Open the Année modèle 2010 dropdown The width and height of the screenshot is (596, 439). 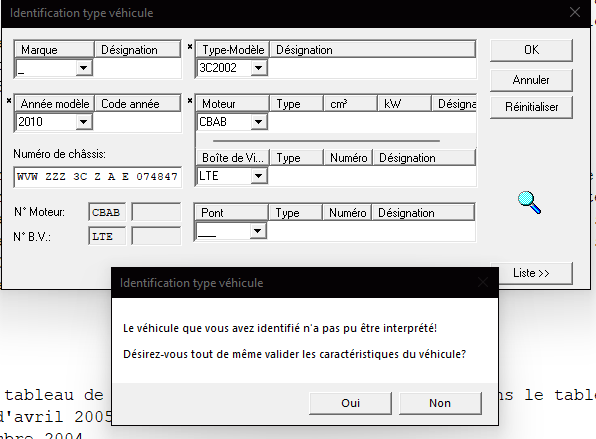click(x=84, y=122)
